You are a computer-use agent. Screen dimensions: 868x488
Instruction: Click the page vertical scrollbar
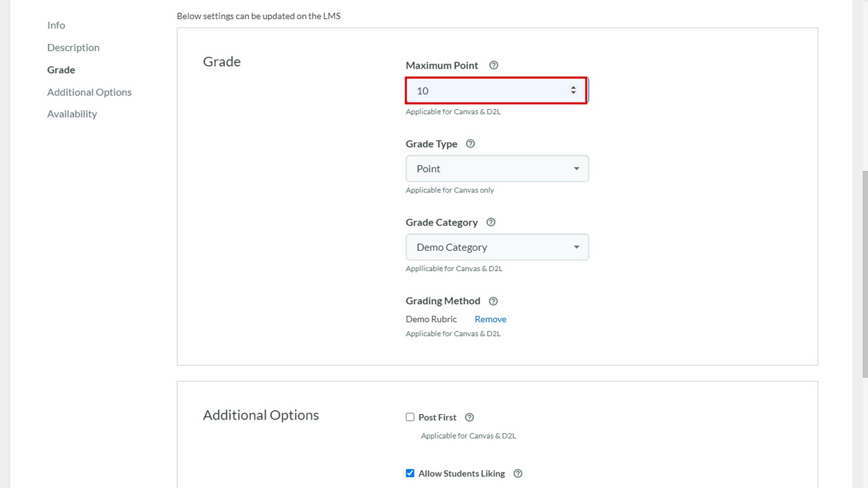pyautogui.click(x=865, y=274)
